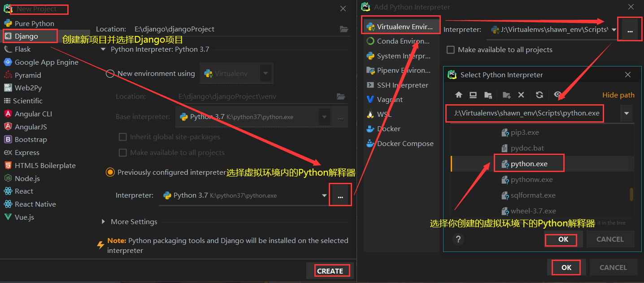This screenshot has width=644, height=283.
Task: Select the Angular CLI project type
Action: [x=33, y=114]
